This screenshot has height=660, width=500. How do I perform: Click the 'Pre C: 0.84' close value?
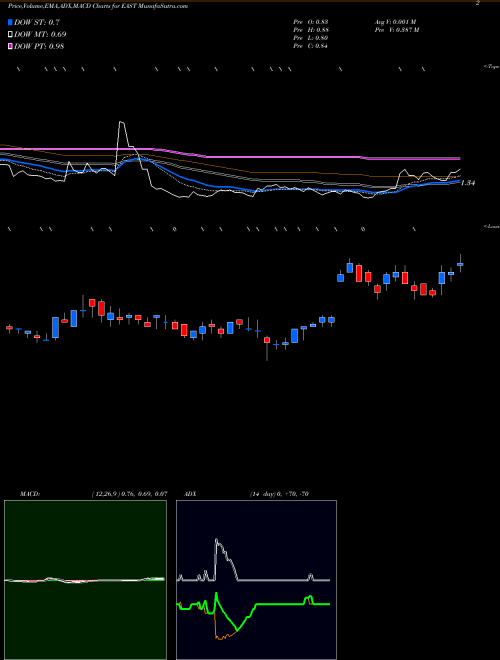[x=311, y=46]
